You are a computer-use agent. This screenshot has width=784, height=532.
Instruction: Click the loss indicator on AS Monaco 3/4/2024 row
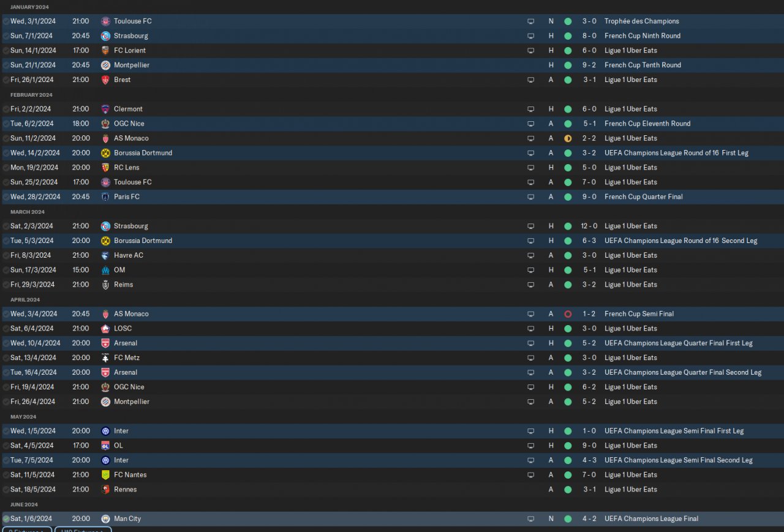click(x=568, y=314)
